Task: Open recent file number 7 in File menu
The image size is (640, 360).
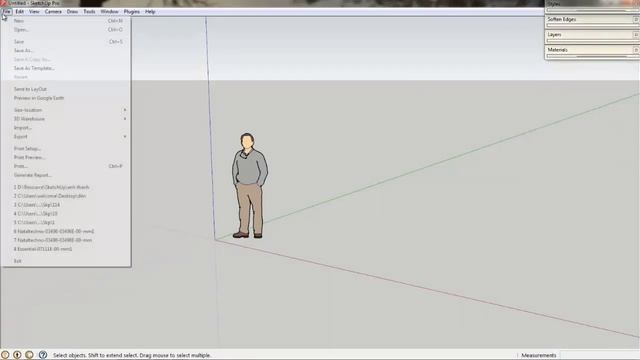Action: (66, 240)
